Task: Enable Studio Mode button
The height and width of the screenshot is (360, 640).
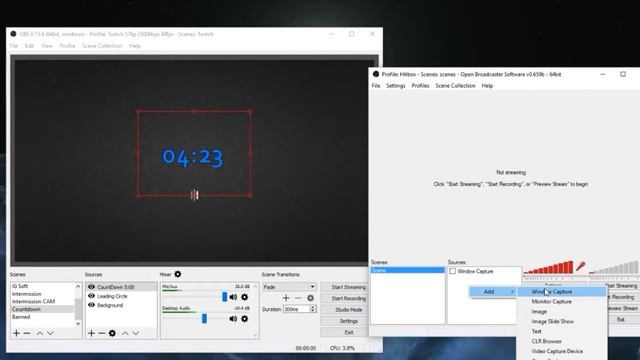Action: pos(344,310)
